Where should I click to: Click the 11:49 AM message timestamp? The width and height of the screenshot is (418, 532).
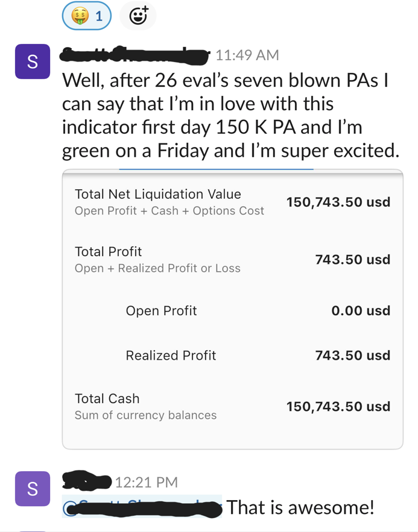[x=247, y=55]
